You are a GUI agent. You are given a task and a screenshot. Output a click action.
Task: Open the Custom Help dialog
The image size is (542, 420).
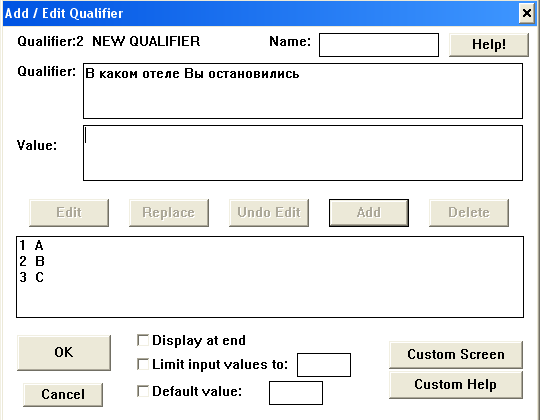click(x=456, y=385)
